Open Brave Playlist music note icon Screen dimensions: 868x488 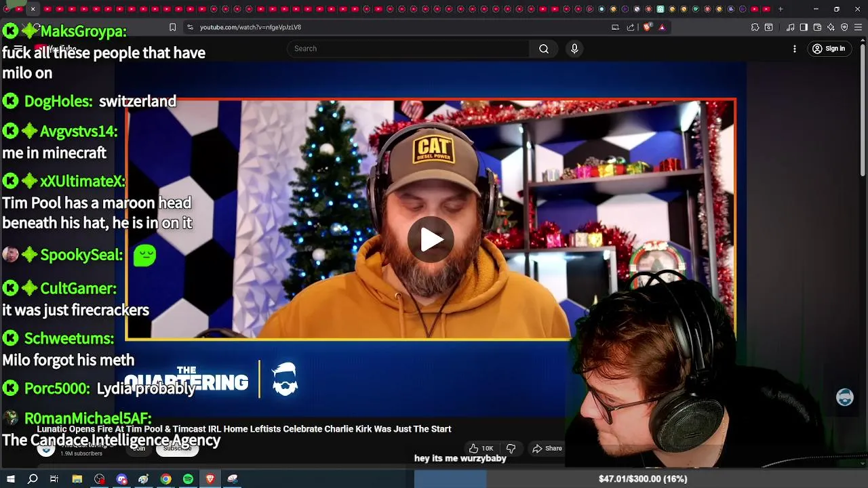[791, 27]
